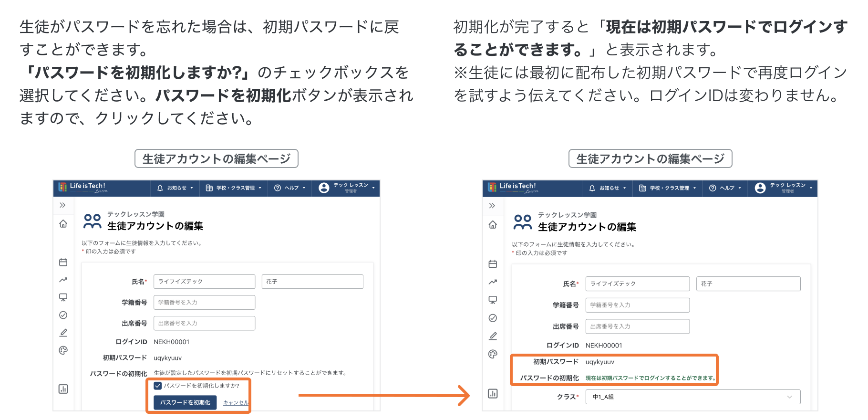
Task: Select the pencil edit icon in the left screenshot sidebar
Action: pos(63,333)
